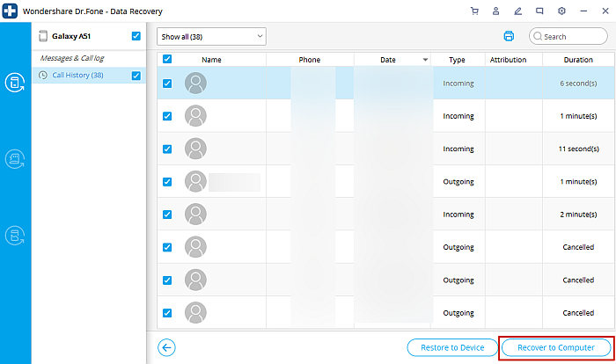Uncheck the 1 minute(s) outgoing call row
The width and height of the screenshot is (616, 364).
pos(167,182)
